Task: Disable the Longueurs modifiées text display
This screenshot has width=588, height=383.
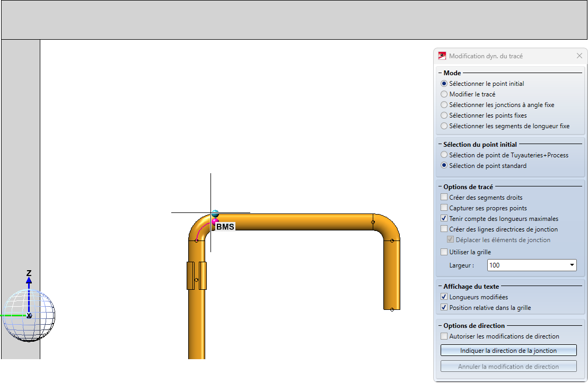Action: [x=444, y=297]
